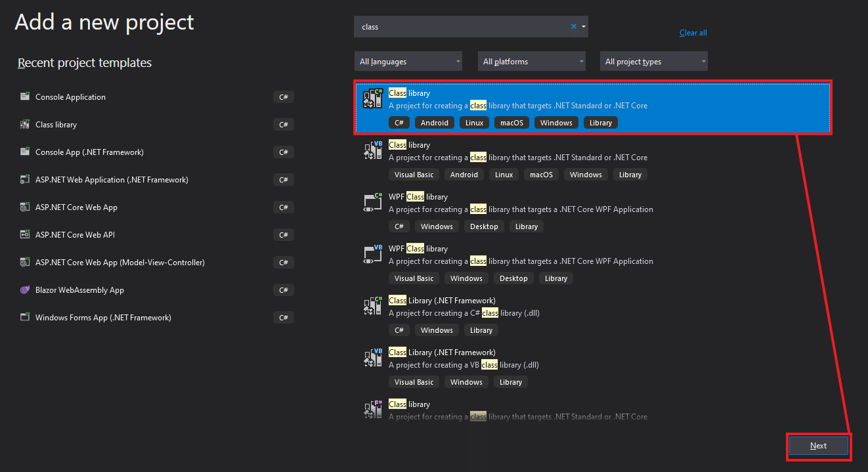Select ASP.NET Core Web App (Model-View-Controller)

click(119, 262)
